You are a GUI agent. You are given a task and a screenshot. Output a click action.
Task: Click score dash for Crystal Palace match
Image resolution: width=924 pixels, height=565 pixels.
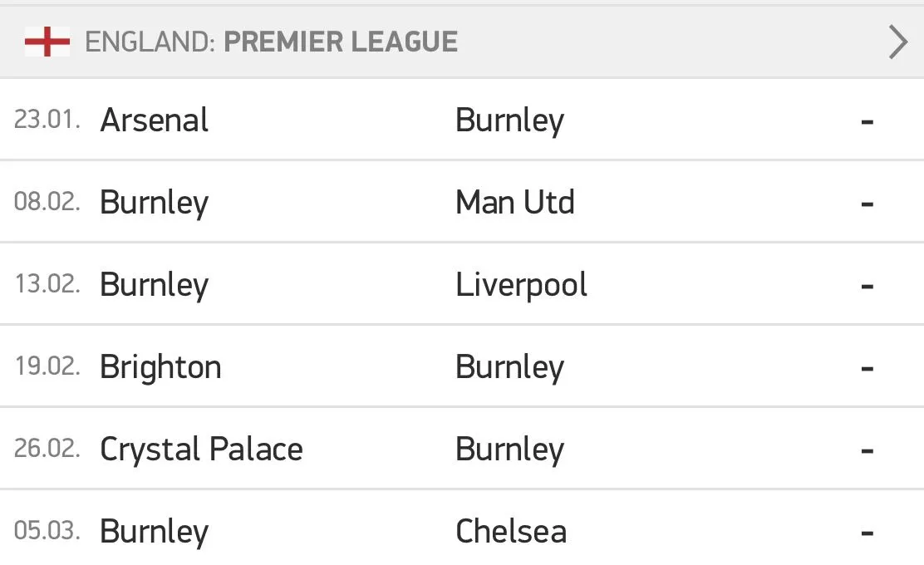pyautogui.click(x=867, y=450)
